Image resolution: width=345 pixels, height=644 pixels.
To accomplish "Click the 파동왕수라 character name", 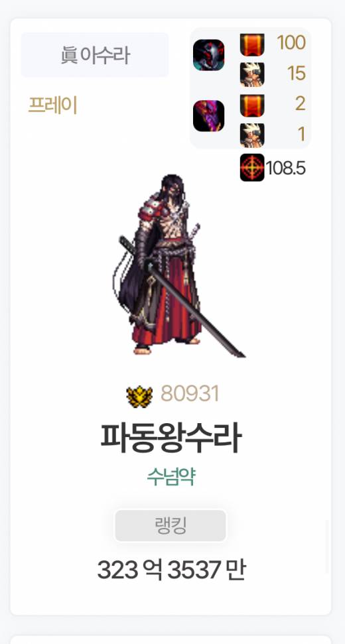I will point(171,438).
